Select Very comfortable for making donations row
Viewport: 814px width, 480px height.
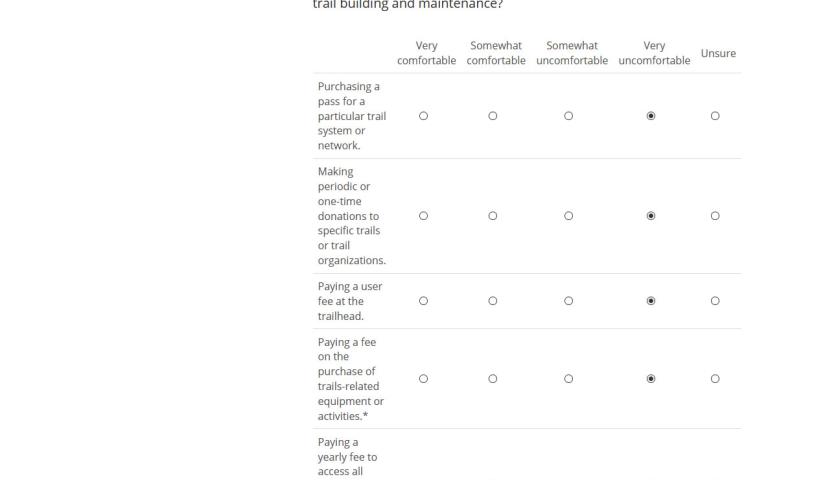[x=423, y=216]
